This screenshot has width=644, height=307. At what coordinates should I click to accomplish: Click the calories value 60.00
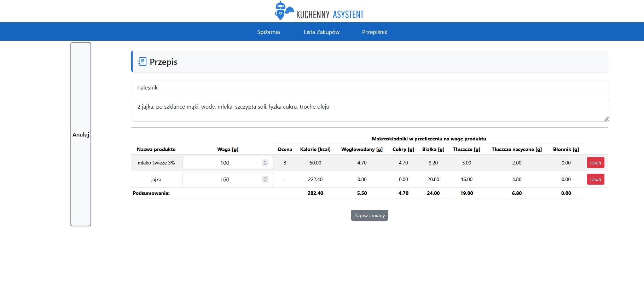pyautogui.click(x=315, y=163)
